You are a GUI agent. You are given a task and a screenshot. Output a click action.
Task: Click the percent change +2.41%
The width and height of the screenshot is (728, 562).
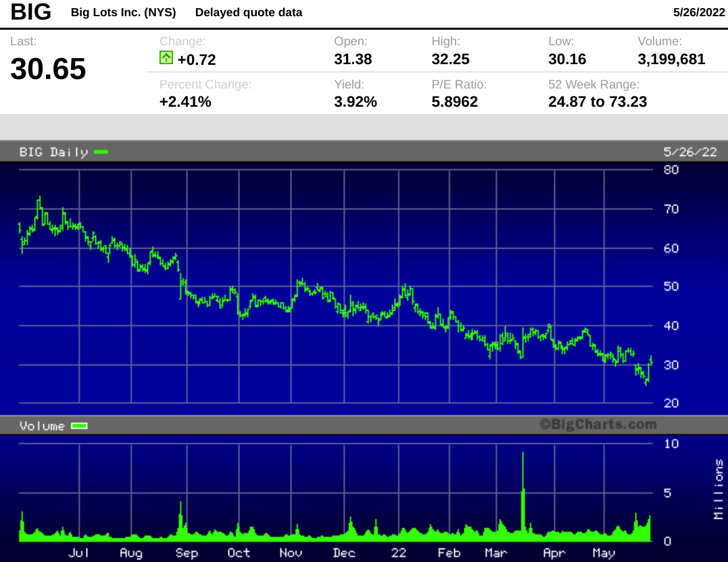[x=185, y=101]
